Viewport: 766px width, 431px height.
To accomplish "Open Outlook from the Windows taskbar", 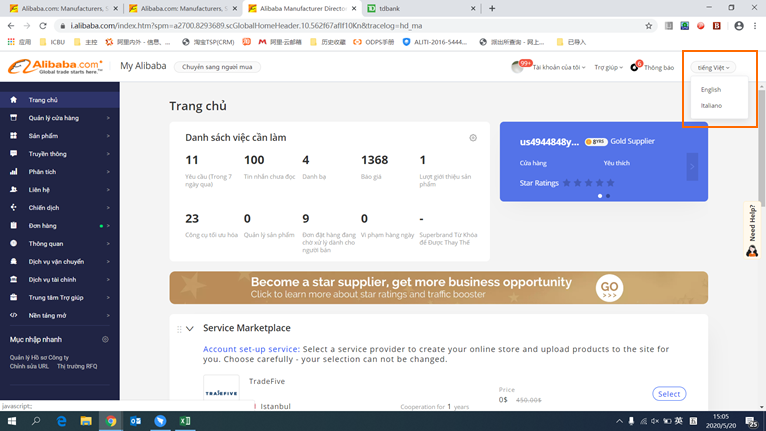I will coord(135,421).
